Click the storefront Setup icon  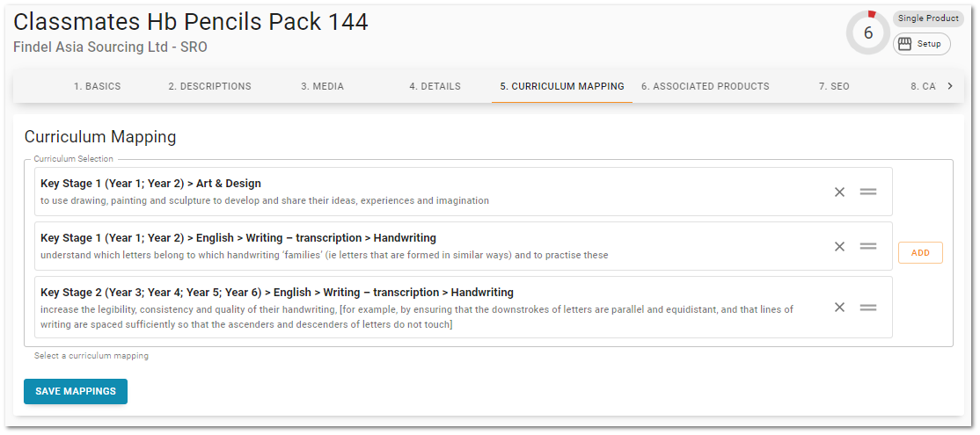905,44
